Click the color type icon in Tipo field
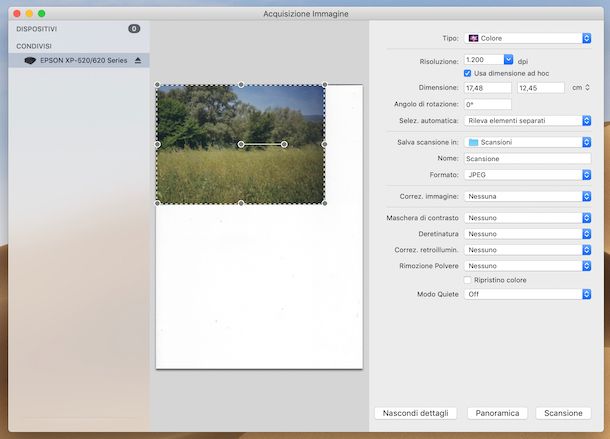 (473, 38)
